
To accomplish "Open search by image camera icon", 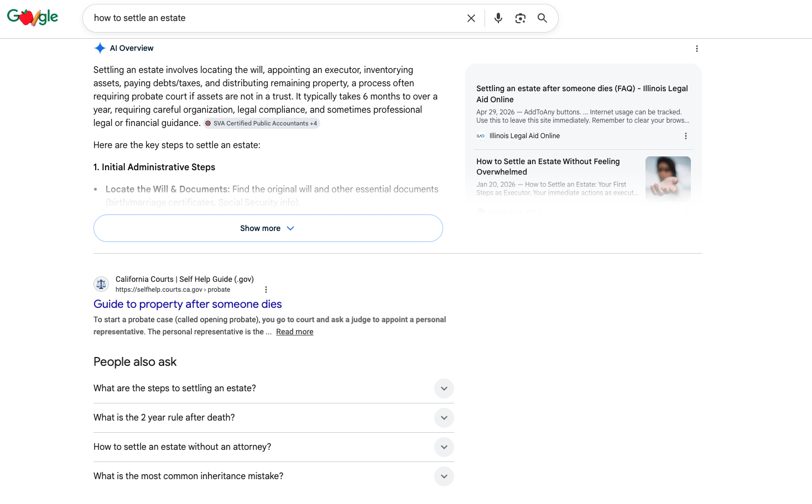I will coord(520,18).
